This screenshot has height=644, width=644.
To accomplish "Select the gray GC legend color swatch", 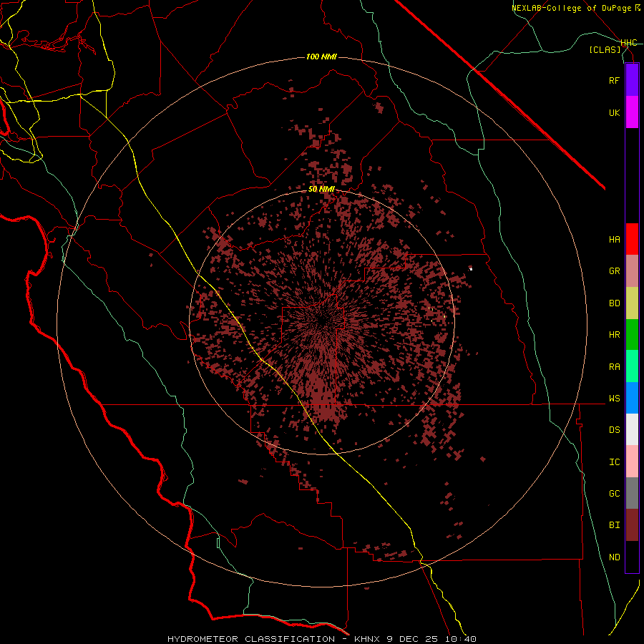I will coord(632,493).
